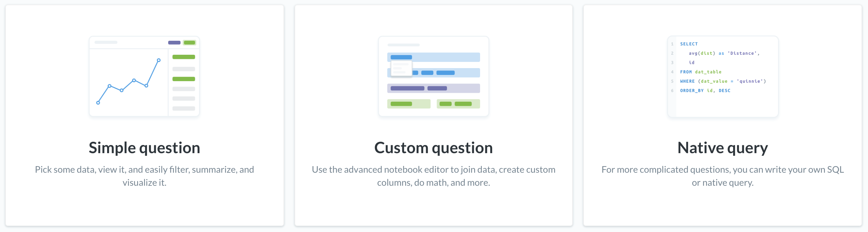Choose the Native query heading
The height and width of the screenshot is (232, 868).
tap(723, 148)
